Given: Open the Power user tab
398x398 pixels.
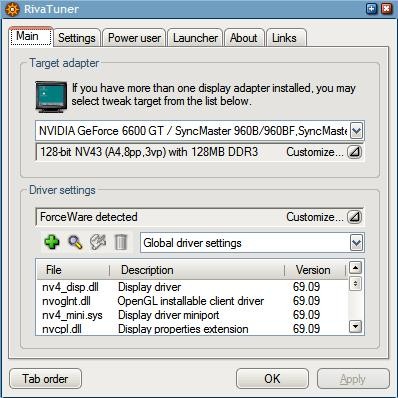Looking at the screenshot, I should [134, 38].
